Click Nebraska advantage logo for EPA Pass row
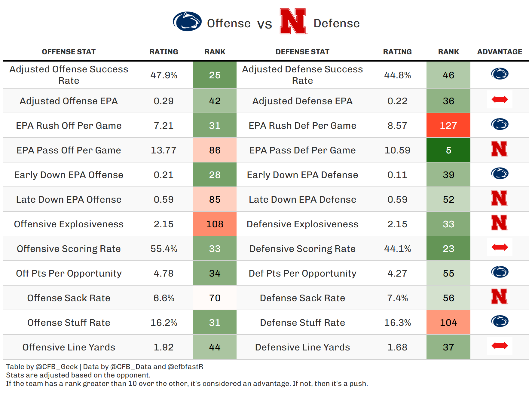This screenshot has width=532, height=394. (x=500, y=149)
